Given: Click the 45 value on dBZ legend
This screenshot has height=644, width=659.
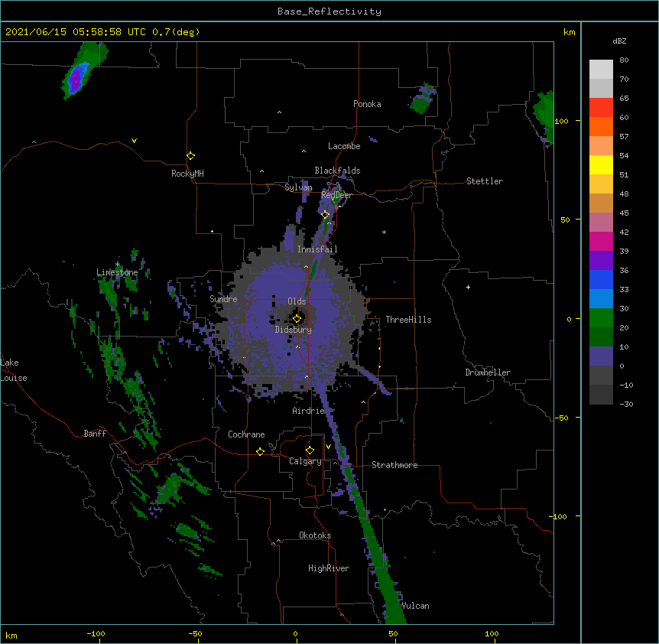Looking at the screenshot, I should [x=624, y=213].
